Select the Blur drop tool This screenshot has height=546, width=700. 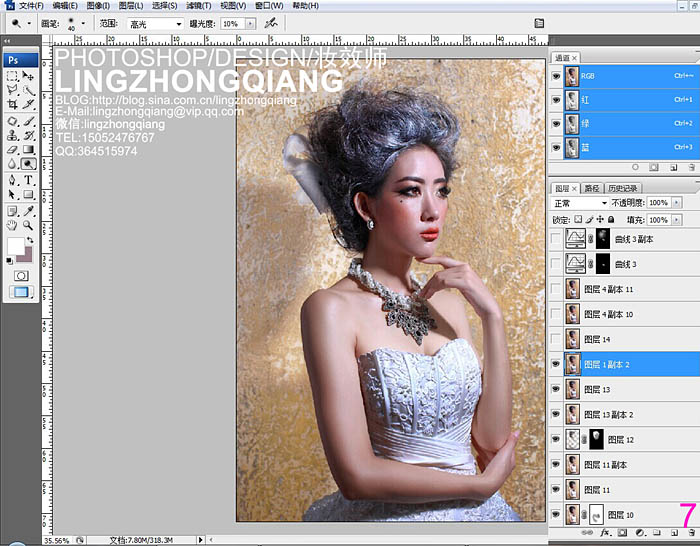pos(12,164)
